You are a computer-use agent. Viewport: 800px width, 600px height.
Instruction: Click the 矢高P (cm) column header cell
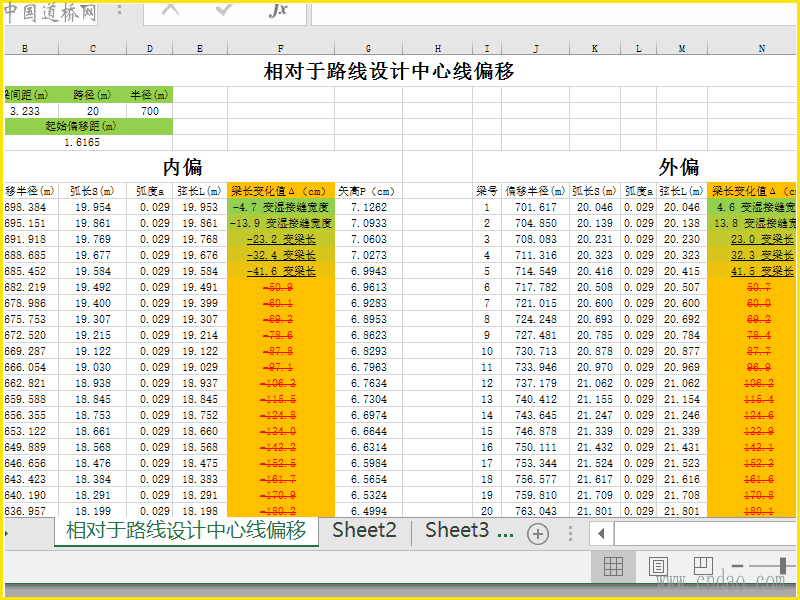[368, 191]
